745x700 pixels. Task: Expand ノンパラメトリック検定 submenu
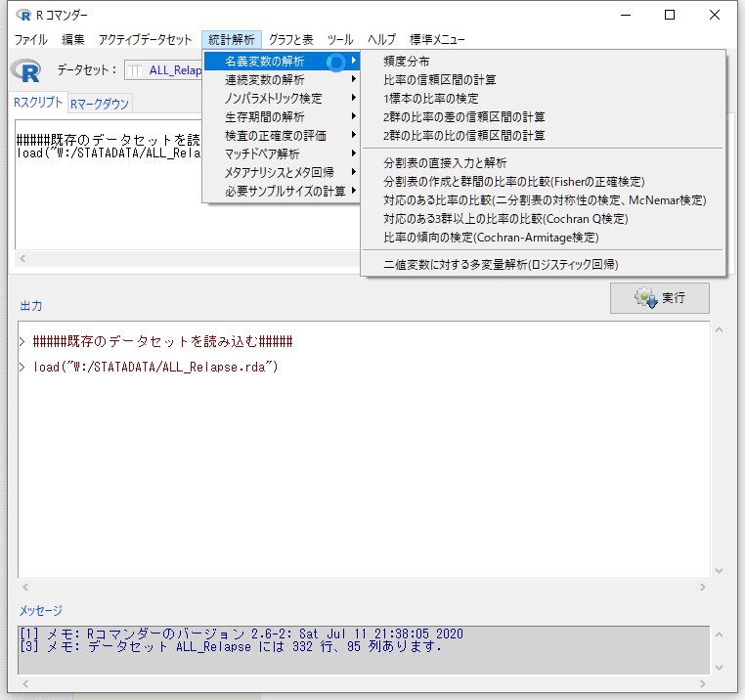pos(282,99)
